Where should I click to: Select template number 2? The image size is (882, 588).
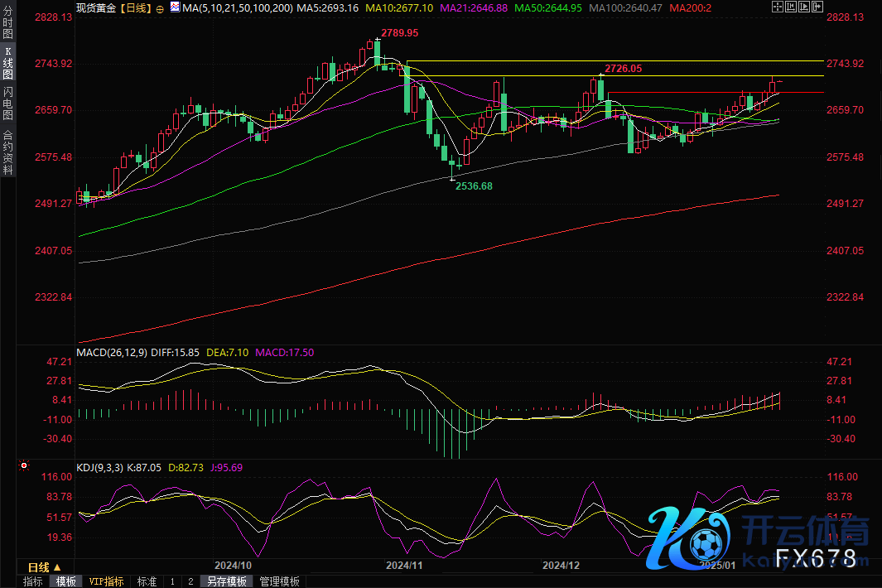[x=190, y=581]
